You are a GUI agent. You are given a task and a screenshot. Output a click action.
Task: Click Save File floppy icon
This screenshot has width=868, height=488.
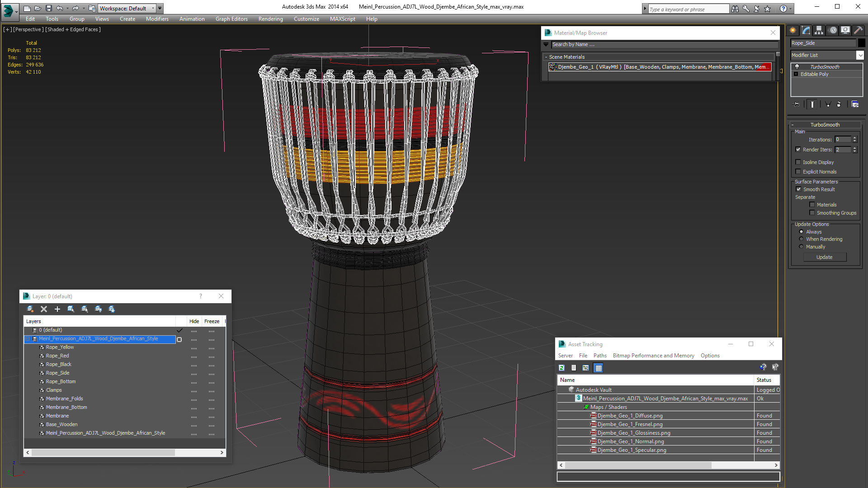tap(49, 8)
